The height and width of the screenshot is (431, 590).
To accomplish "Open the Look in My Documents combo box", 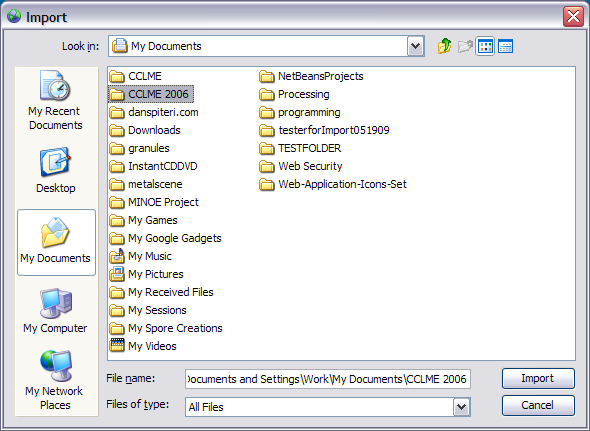I will tap(266, 46).
